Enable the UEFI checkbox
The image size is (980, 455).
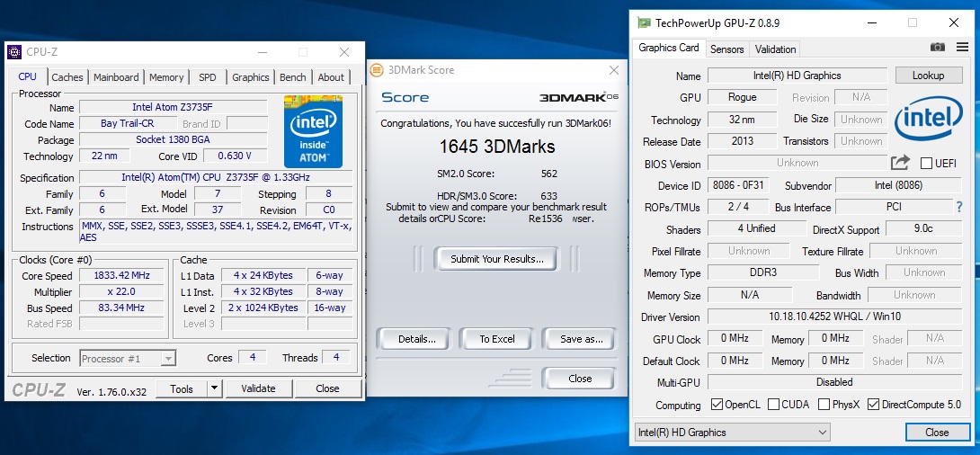click(x=926, y=163)
